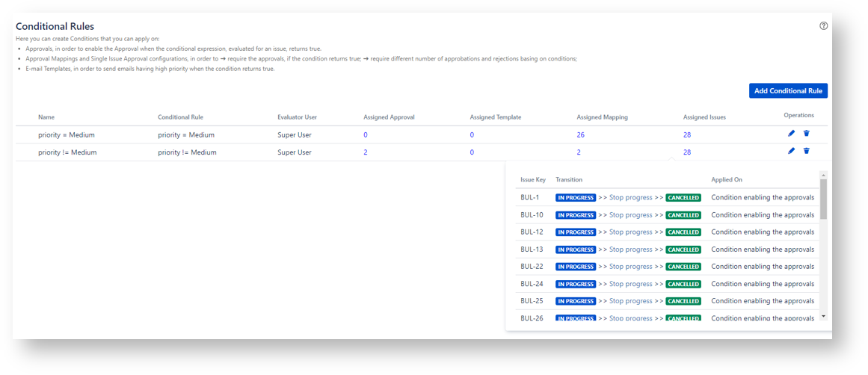
Task: Open Assigned Issues count for 'priority = Medium'
Action: pos(686,135)
